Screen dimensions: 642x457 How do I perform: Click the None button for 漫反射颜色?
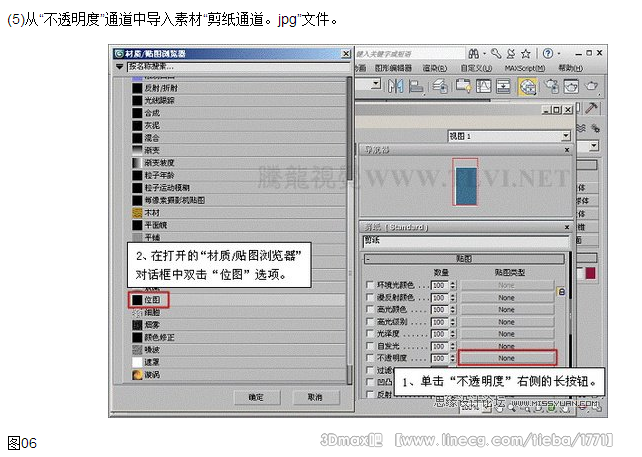pos(507,297)
